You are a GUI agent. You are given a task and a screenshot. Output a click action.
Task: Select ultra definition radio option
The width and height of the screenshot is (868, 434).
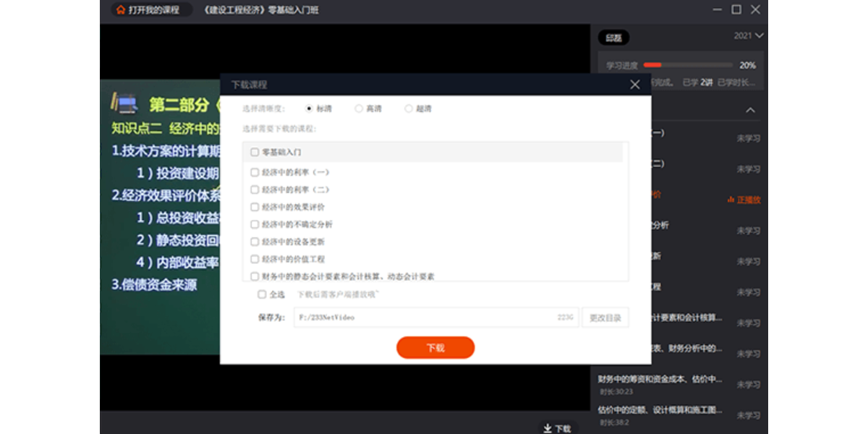point(409,109)
